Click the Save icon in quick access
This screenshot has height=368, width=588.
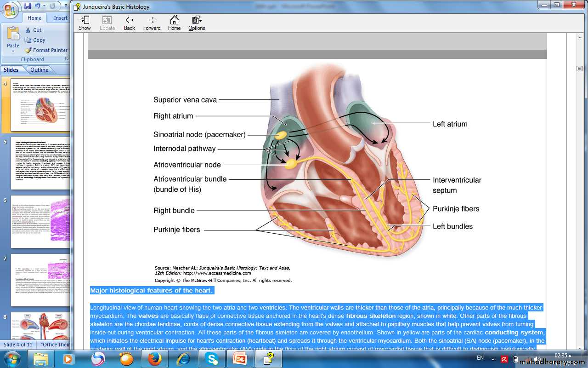click(28, 6)
